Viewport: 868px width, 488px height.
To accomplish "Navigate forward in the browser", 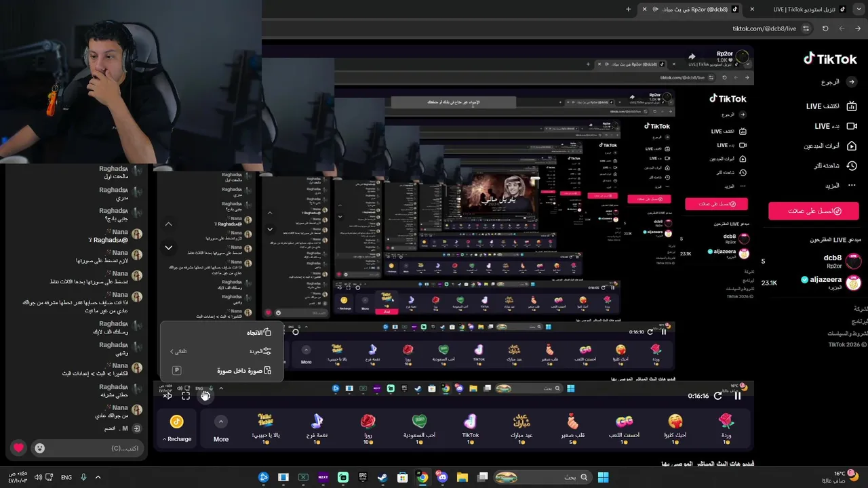I will [x=842, y=28].
